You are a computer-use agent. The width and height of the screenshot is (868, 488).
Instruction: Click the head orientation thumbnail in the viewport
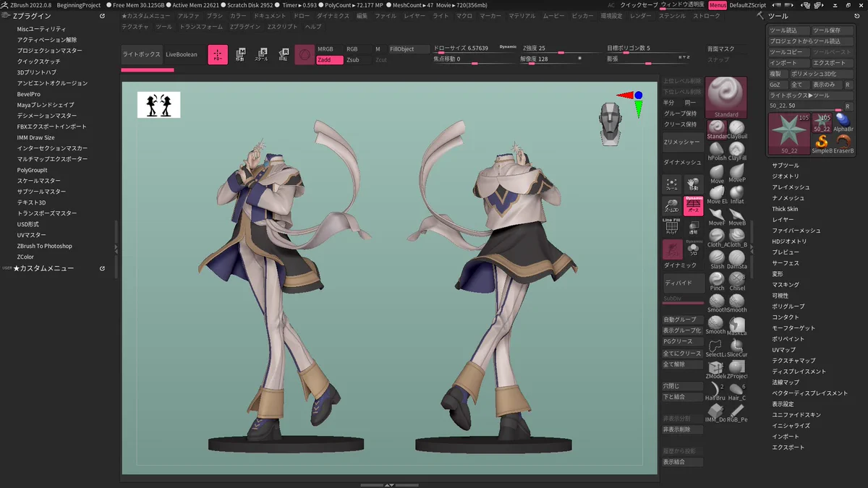611,121
